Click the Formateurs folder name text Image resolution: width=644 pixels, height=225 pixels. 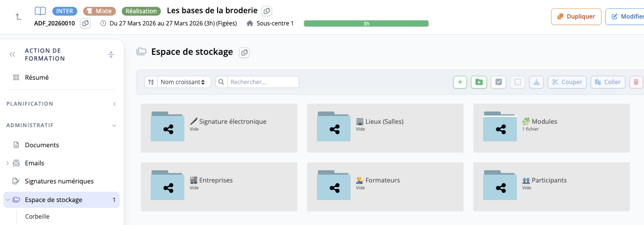pos(382,180)
